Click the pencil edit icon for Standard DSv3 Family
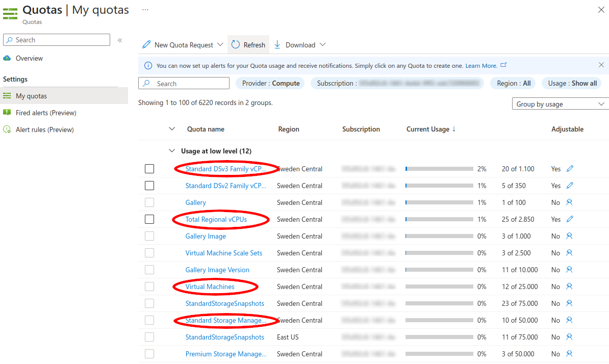 570,169
